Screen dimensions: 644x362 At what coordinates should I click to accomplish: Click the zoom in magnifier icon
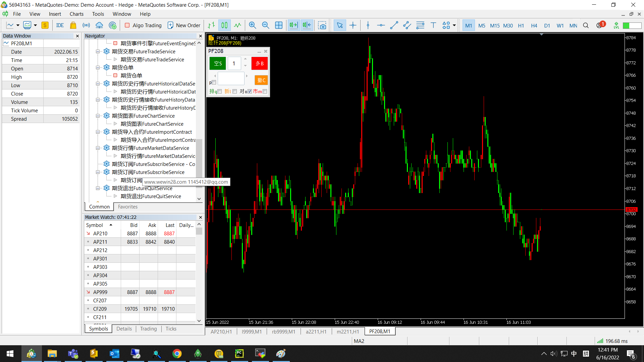click(253, 25)
